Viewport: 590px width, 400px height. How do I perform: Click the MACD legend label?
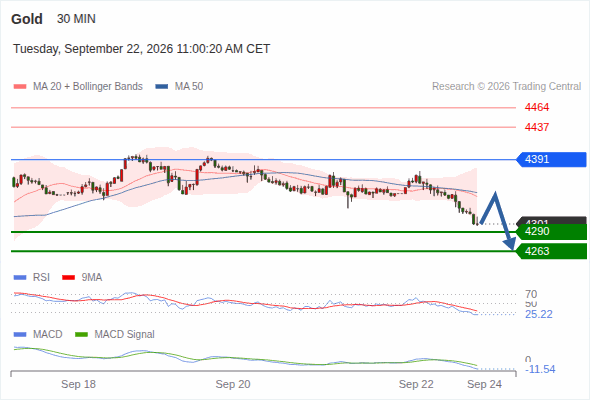(48, 335)
